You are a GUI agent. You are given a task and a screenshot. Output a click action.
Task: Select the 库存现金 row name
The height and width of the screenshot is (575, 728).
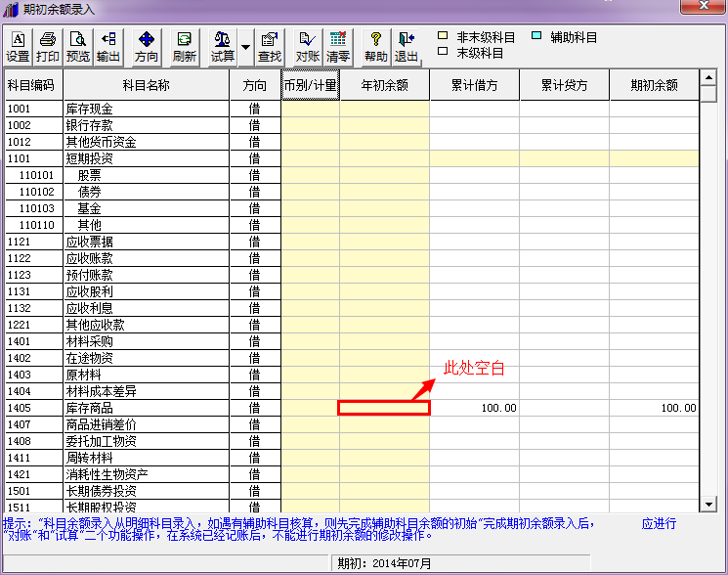[147, 109]
